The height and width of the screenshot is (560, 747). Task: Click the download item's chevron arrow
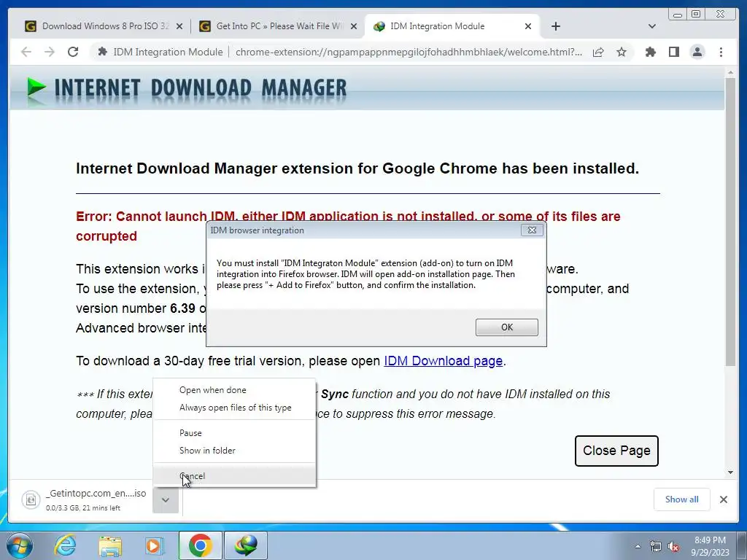tap(166, 500)
